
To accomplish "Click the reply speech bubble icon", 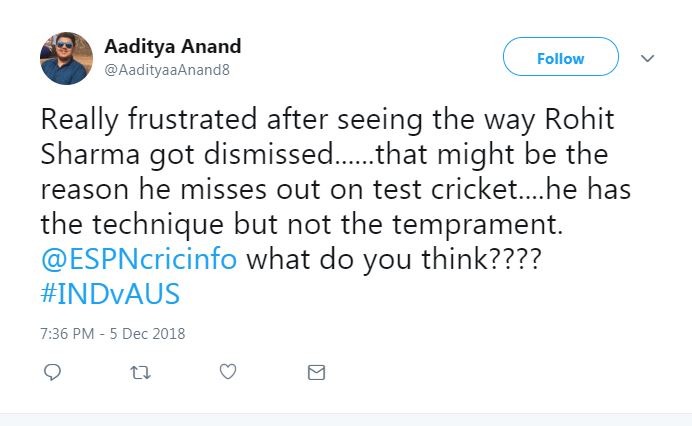I will tap(53, 372).
